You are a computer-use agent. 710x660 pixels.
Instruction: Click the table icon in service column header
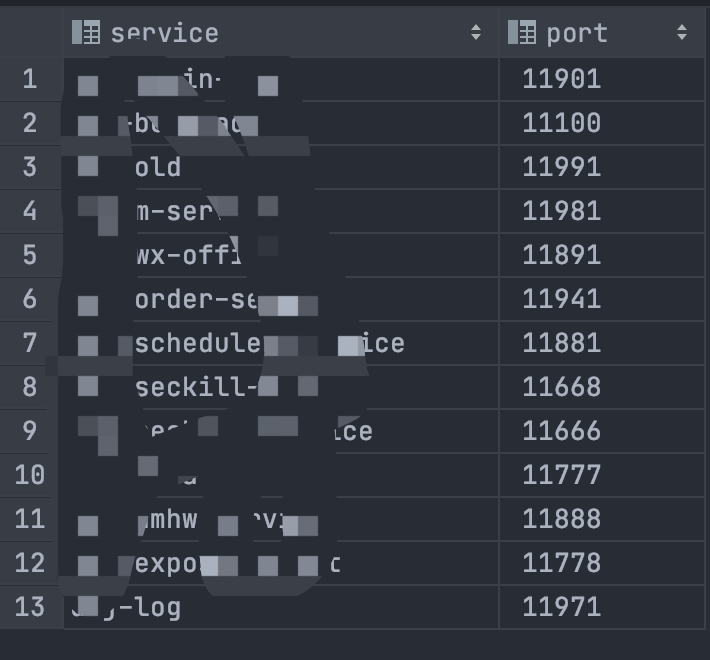86,33
